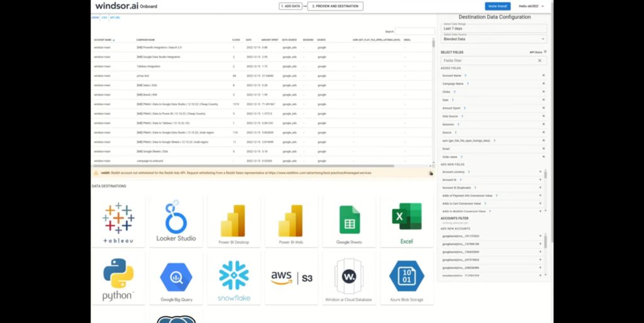This screenshot has width=644, height=323.
Task: Dismiss the reddit warning banner
Action: tap(431, 173)
